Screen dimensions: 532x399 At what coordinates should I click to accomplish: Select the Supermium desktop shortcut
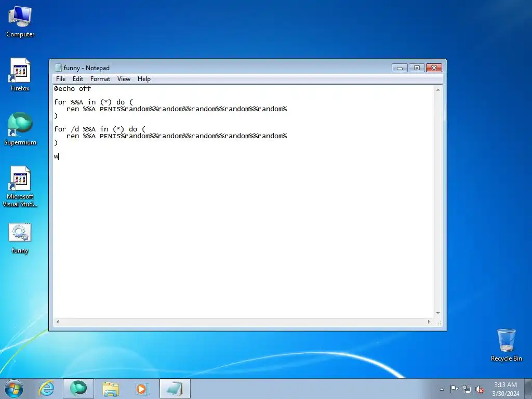[20, 129]
